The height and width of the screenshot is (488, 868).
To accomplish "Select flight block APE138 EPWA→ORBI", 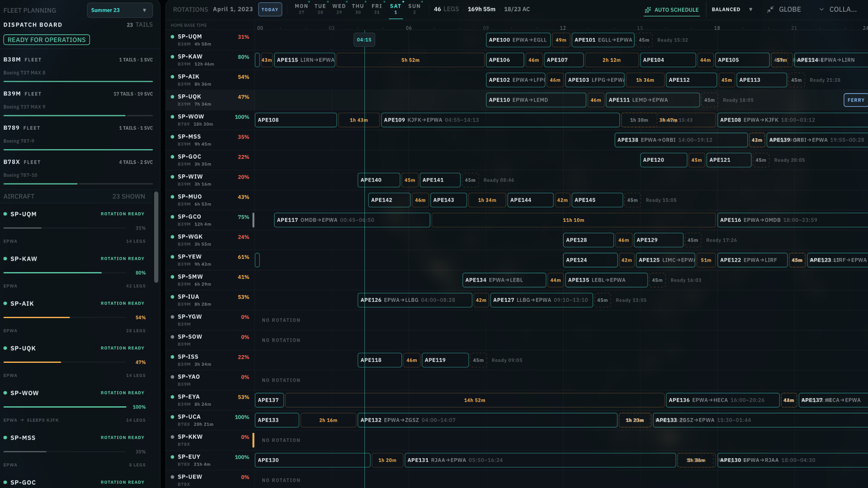I will click(x=681, y=140).
